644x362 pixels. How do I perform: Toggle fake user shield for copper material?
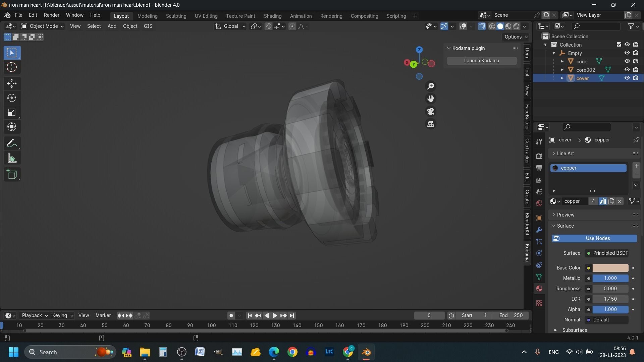point(603,201)
